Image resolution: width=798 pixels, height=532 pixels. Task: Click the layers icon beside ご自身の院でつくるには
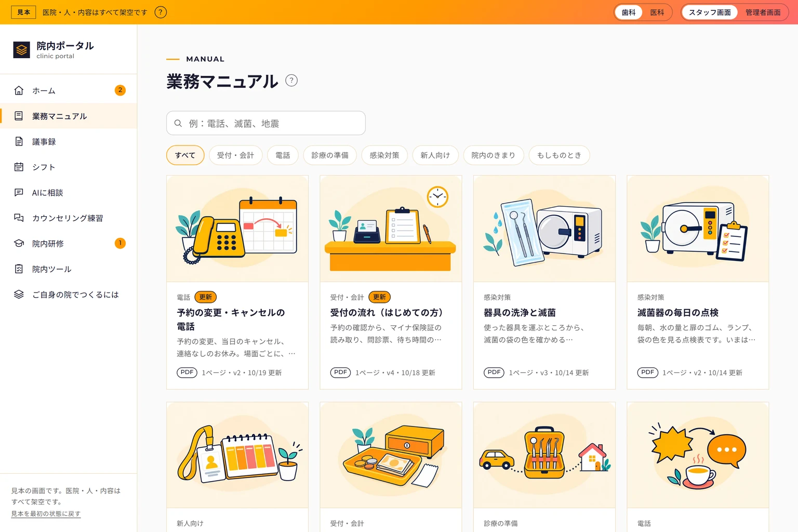[19, 294]
